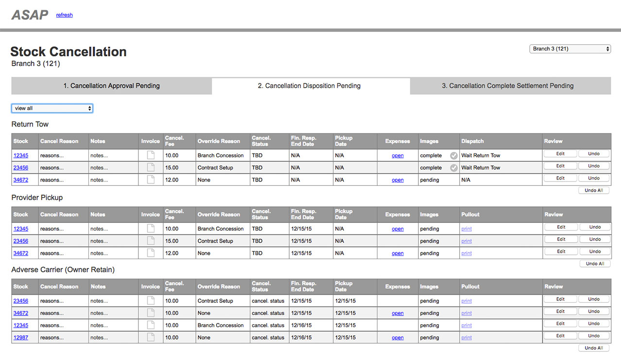Click images complete checkmark for Return Tow 23456

[454, 168]
